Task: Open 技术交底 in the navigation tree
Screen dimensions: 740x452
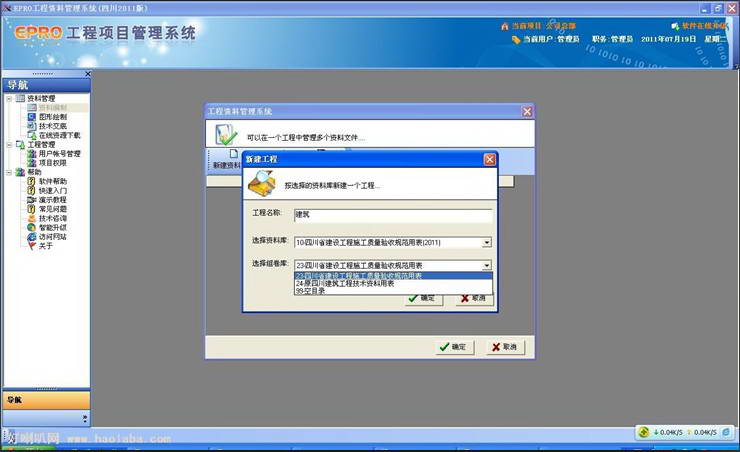Action: click(52, 126)
